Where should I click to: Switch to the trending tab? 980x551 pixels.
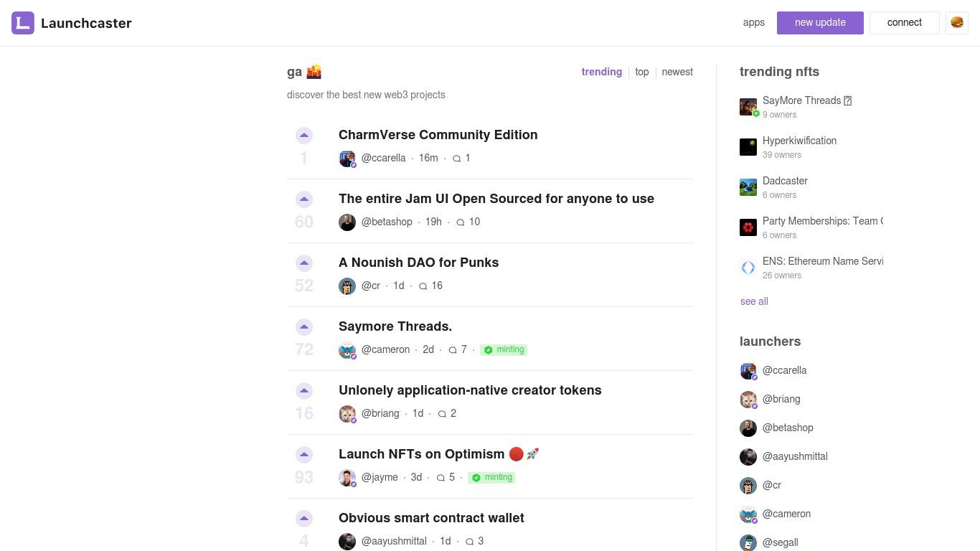[x=602, y=72]
